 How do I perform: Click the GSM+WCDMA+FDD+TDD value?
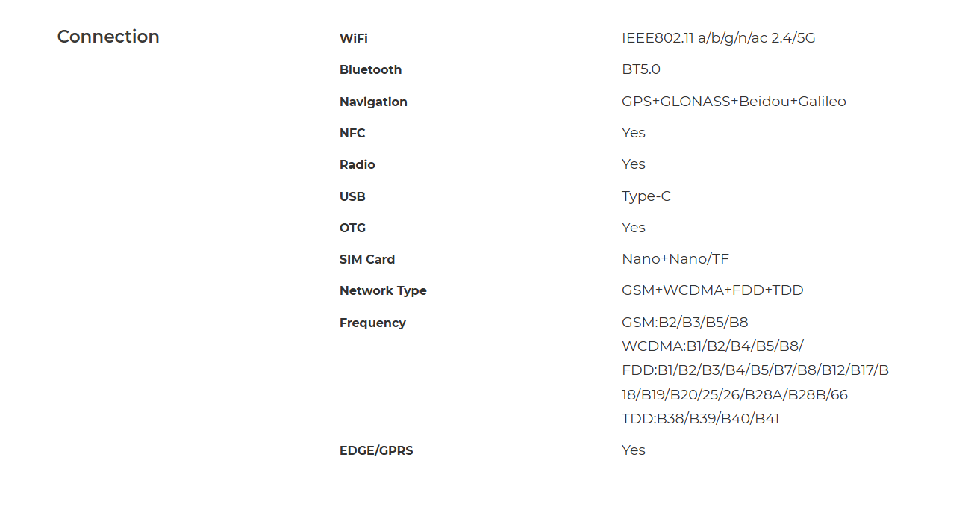(713, 290)
